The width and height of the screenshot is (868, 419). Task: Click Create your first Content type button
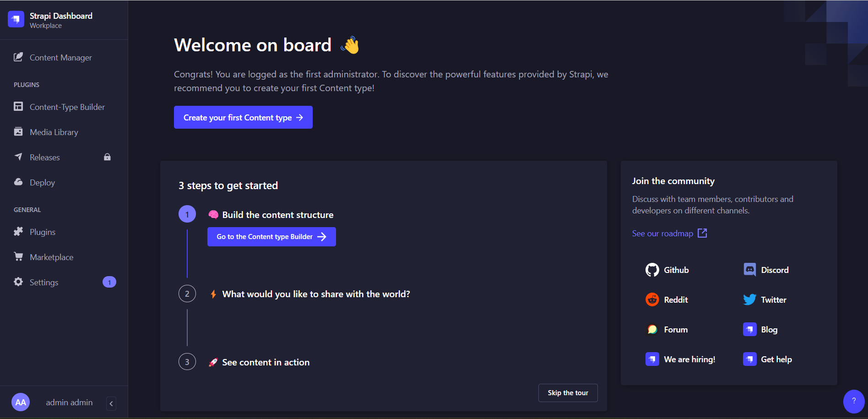pyautogui.click(x=243, y=118)
